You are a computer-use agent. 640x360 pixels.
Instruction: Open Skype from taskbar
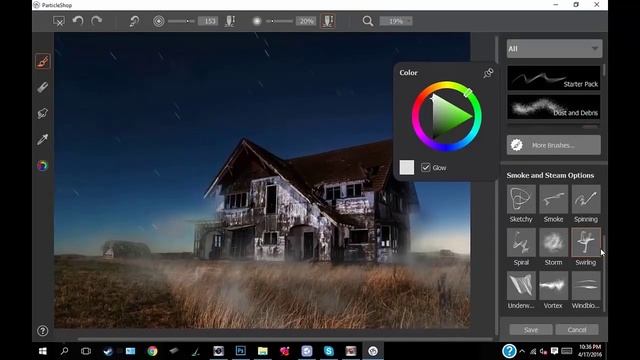[329, 351]
